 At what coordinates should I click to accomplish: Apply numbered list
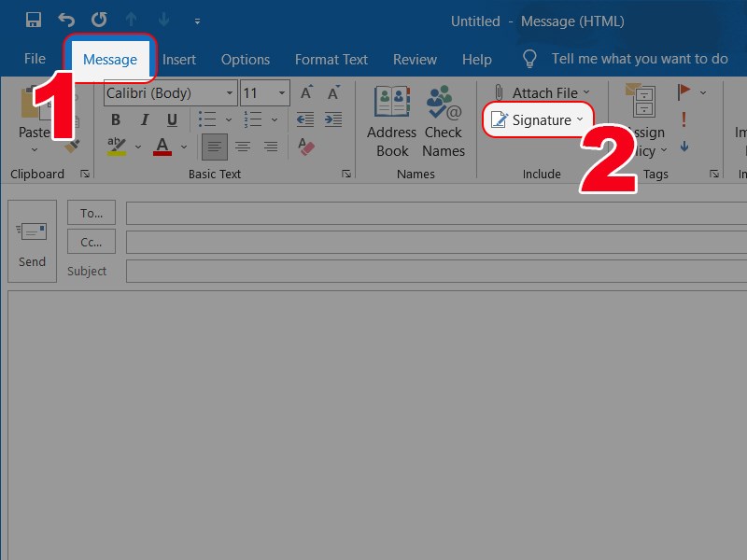253,119
